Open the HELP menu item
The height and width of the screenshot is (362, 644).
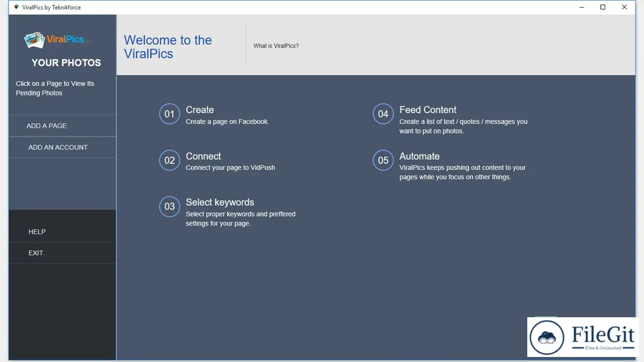(x=62, y=232)
